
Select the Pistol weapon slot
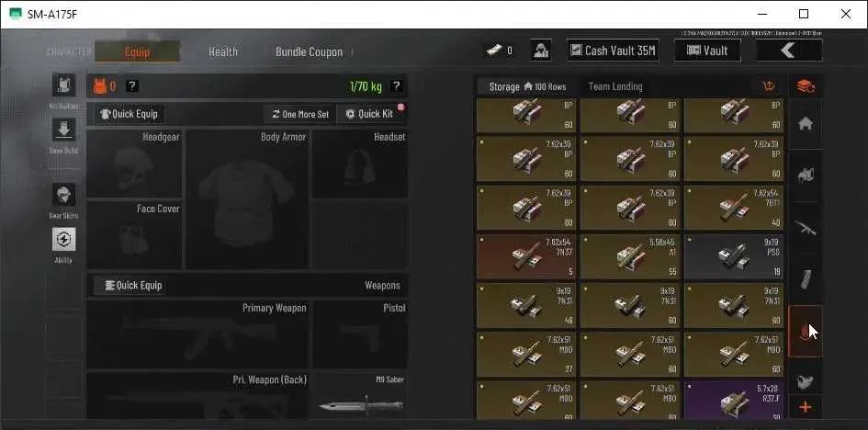[x=360, y=334]
